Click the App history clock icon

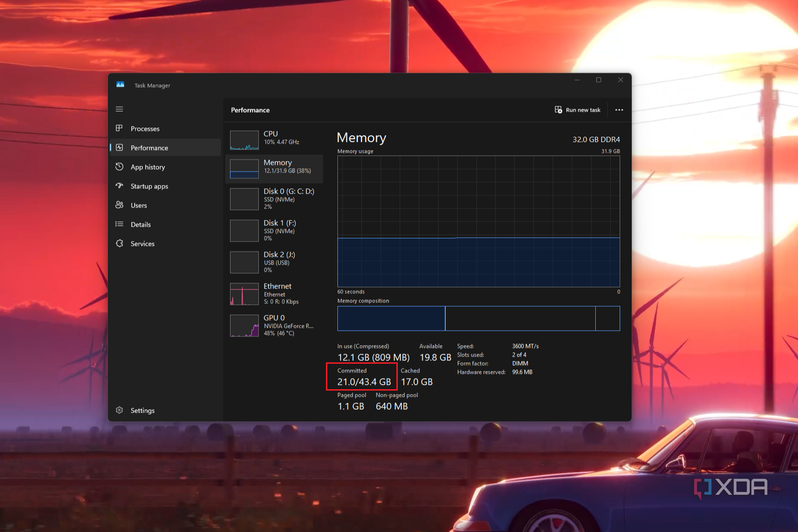click(x=119, y=167)
